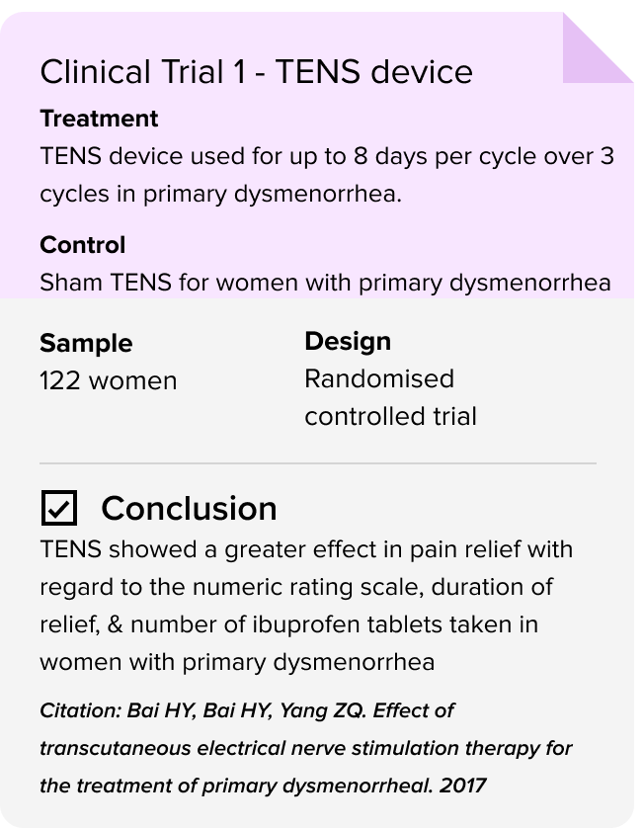This screenshot has width=644, height=828.
Task: Click the Conclusion heading text
Action: [189, 508]
